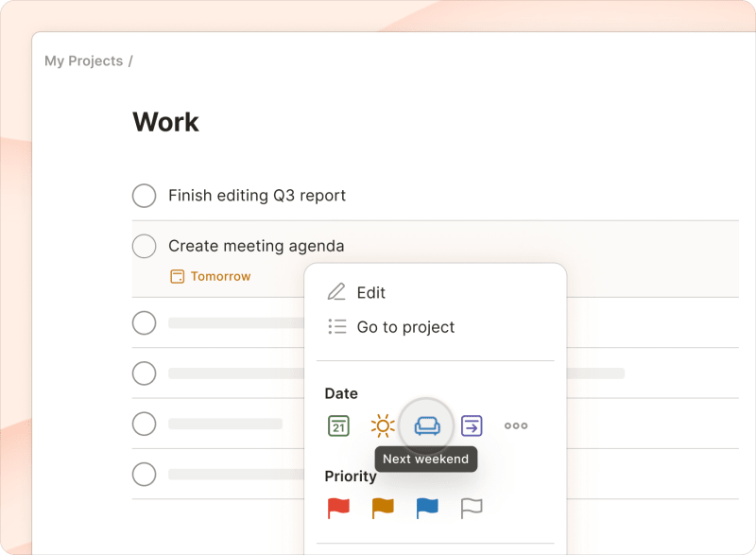
Task: Select the blue priority flag
Action: tap(426, 508)
